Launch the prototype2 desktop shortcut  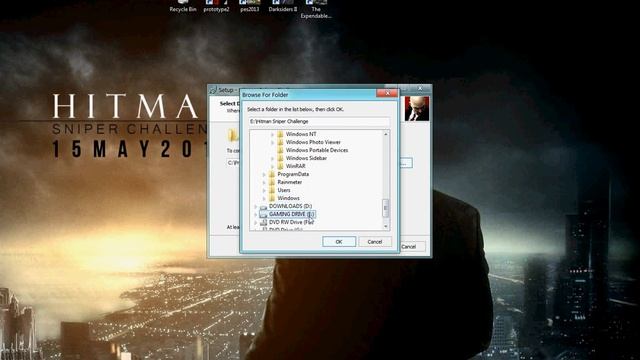(x=216, y=6)
